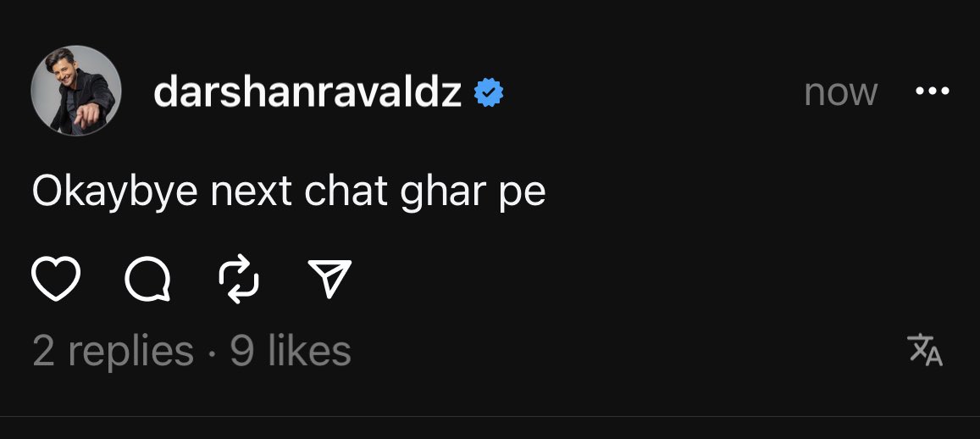Click the blue verified badge
980x439 pixels.
pyautogui.click(x=489, y=92)
